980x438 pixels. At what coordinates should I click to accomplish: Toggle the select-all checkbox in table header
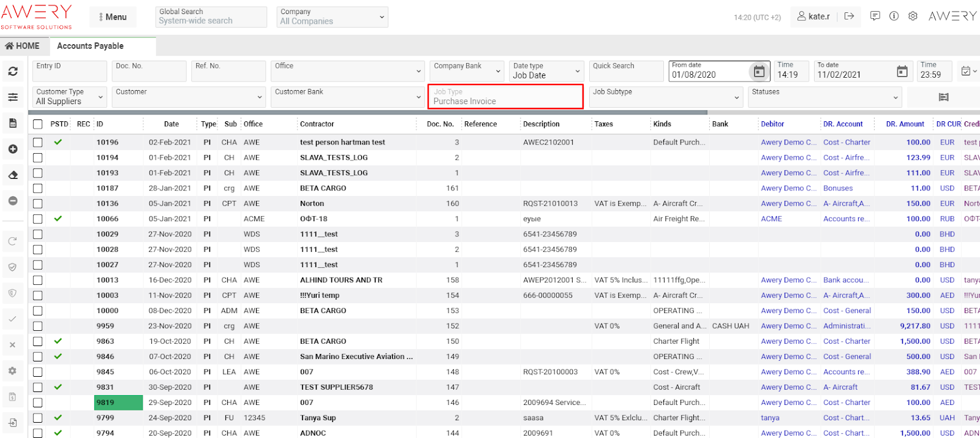(38, 124)
